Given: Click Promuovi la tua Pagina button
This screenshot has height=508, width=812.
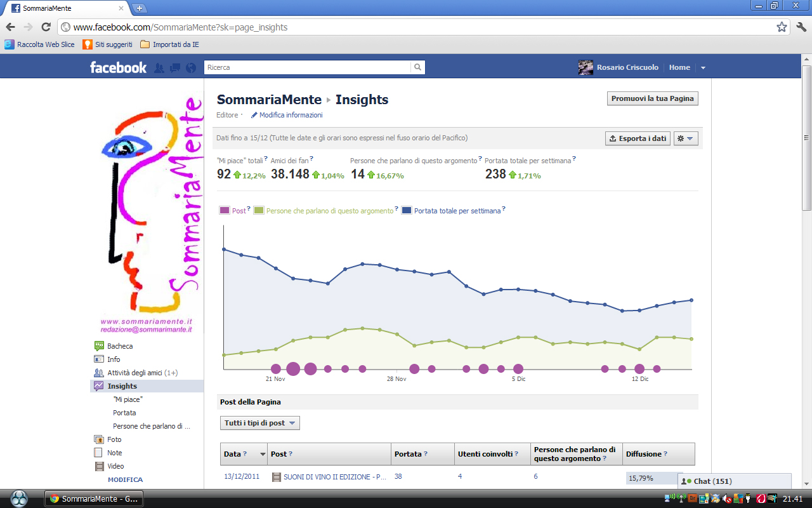Looking at the screenshot, I should click(x=653, y=98).
